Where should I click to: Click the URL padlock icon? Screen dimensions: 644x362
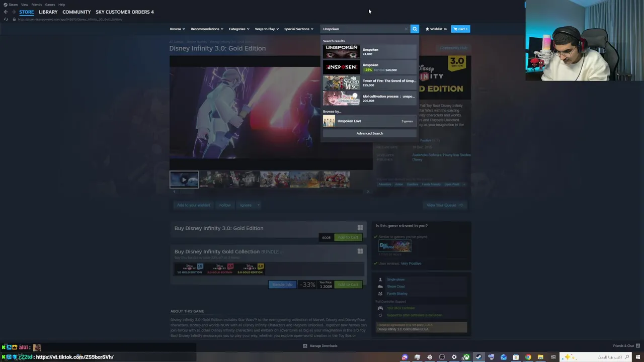click(14, 19)
